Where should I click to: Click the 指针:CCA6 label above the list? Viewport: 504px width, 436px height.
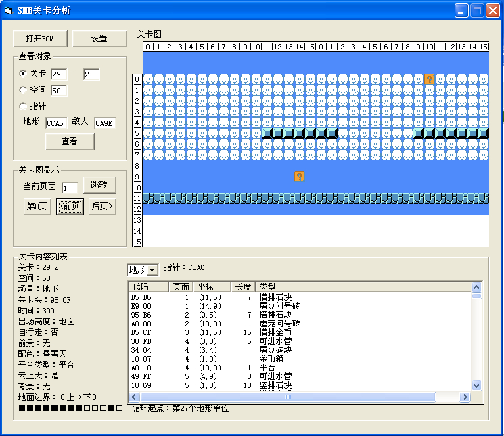(184, 267)
